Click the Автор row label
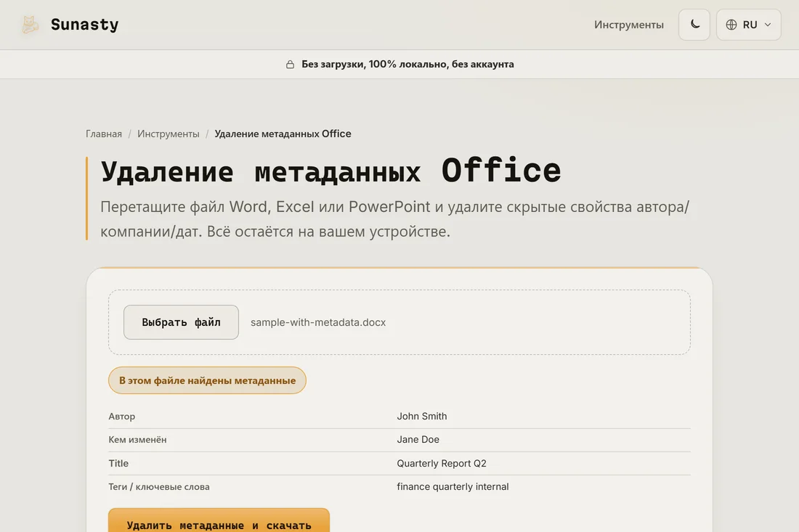Screen dimensions: 799x532 (x=122, y=416)
